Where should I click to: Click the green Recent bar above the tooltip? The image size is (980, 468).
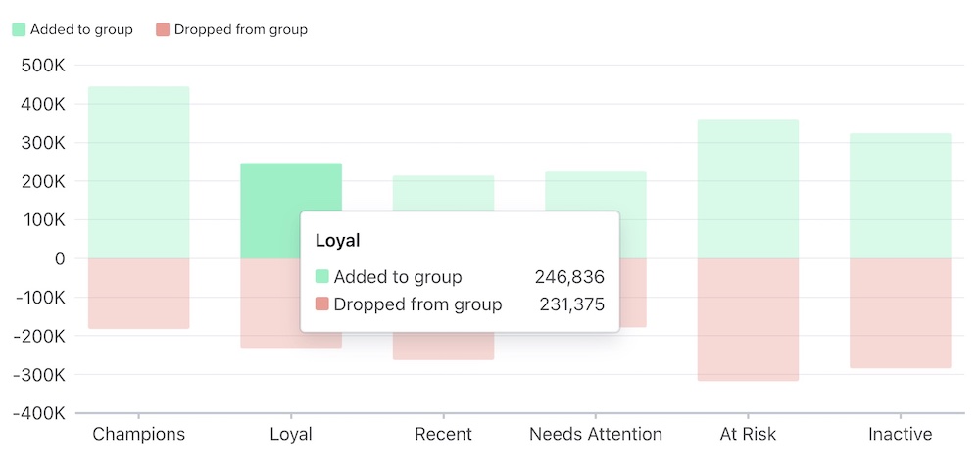pyautogui.click(x=443, y=192)
